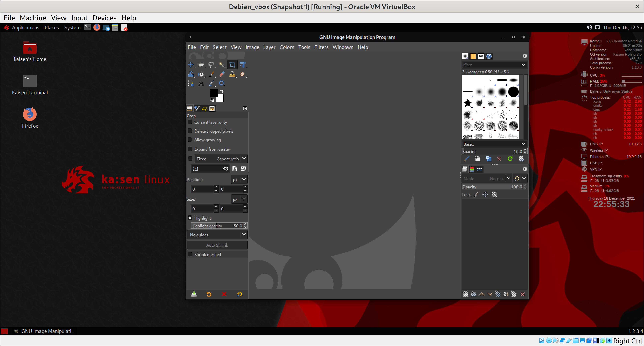Select the Color Picker tool

(x=211, y=84)
